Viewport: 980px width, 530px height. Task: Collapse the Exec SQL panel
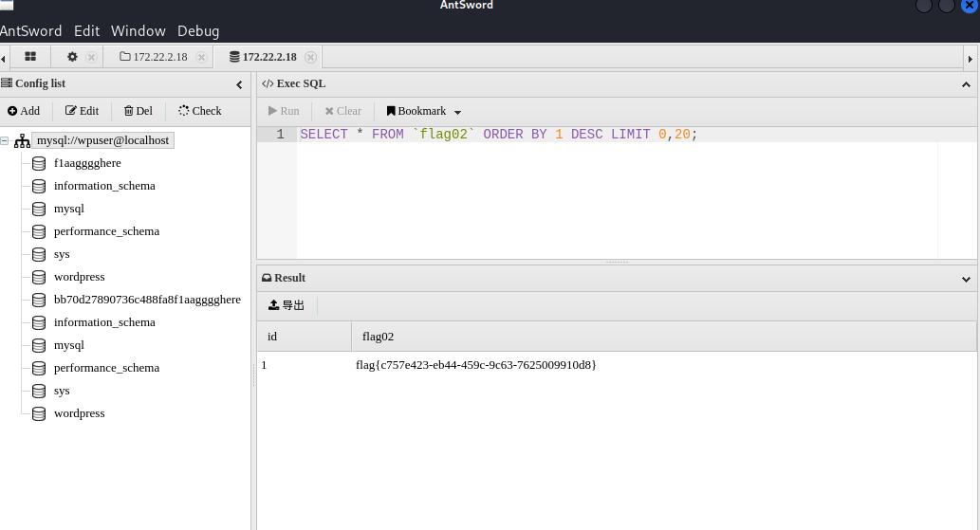point(967,84)
